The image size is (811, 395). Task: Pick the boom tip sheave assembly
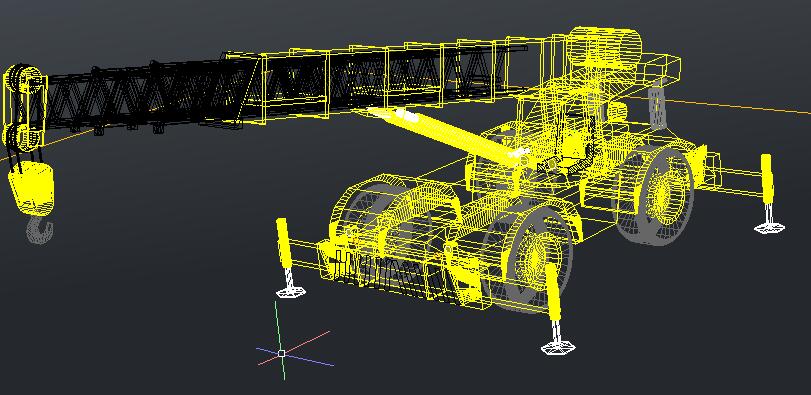coord(24,107)
